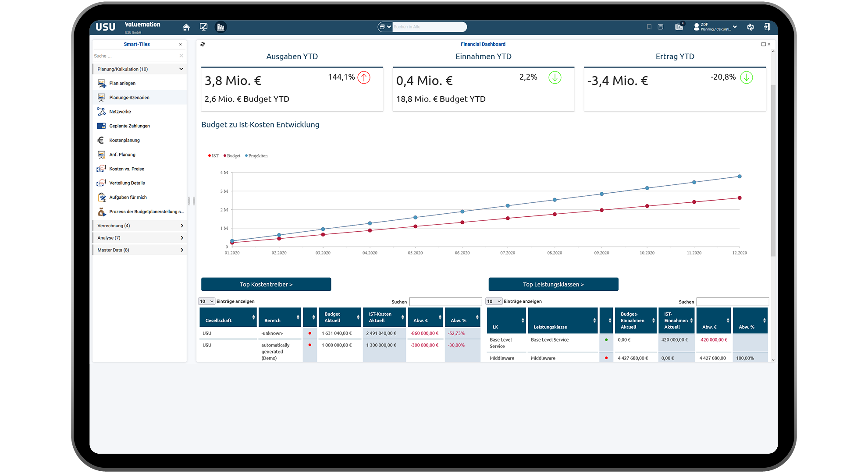Open Planungs-Szenarien tile
868x473 pixels.
click(139, 98)
